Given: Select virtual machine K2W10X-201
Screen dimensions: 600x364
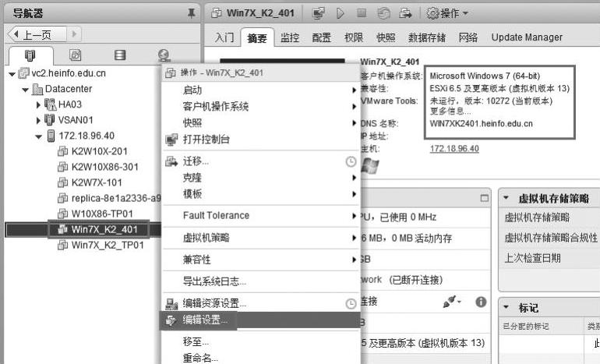Looking at the screenshot, I should [100, 151].
